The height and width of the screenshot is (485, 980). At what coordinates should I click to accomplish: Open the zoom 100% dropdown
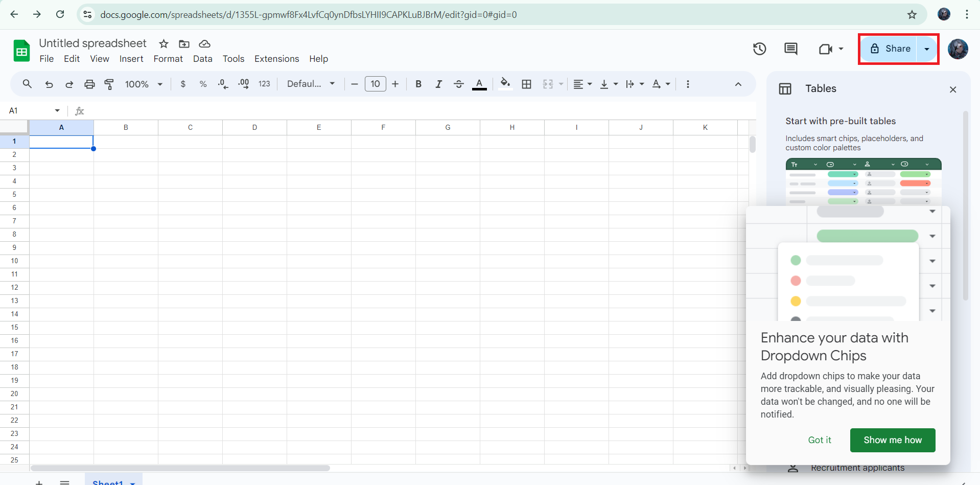pos(144,84)
